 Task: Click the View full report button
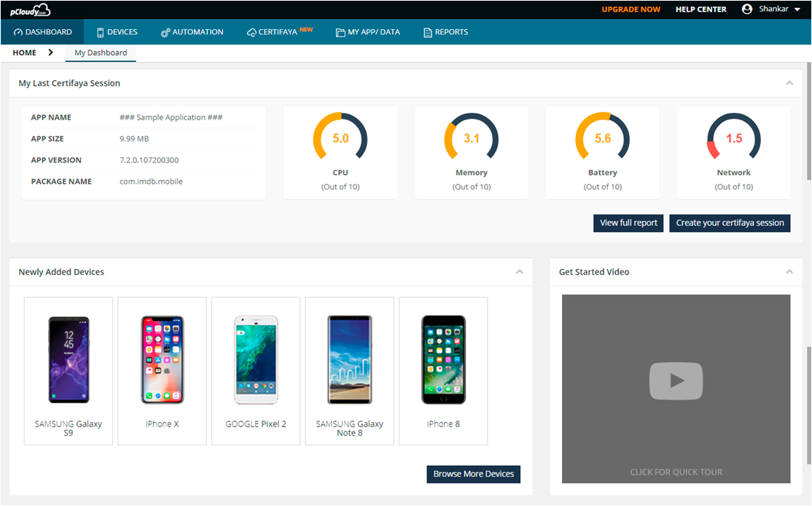(628, 223)
